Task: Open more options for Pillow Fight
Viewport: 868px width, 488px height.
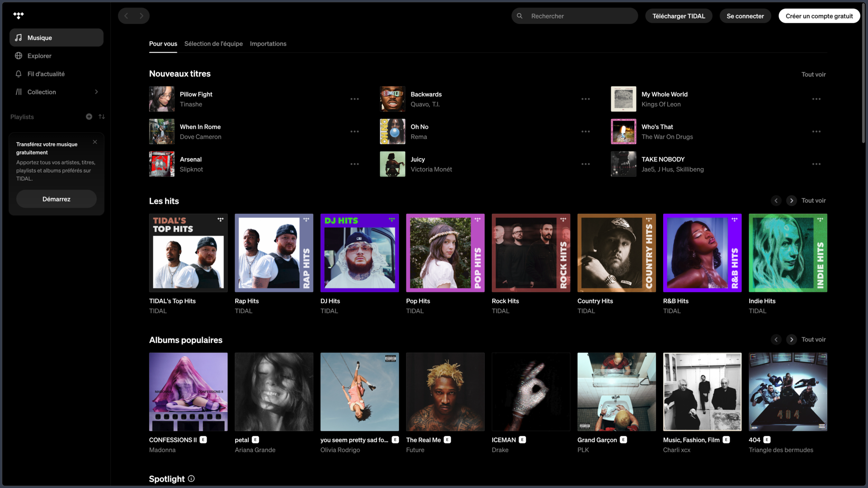Action: [x=354, y=99]
